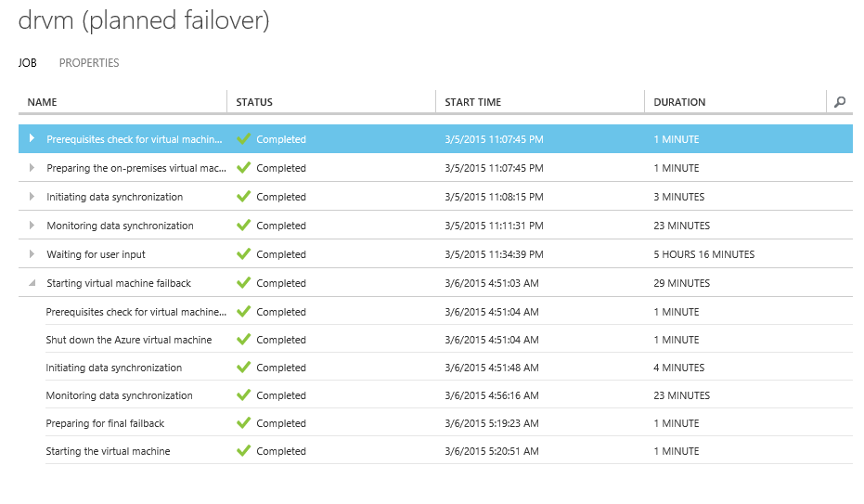Viewport: 864px width, 504px height.
Task: Click green checkmark for Waiting for user input
Action: 244,254
